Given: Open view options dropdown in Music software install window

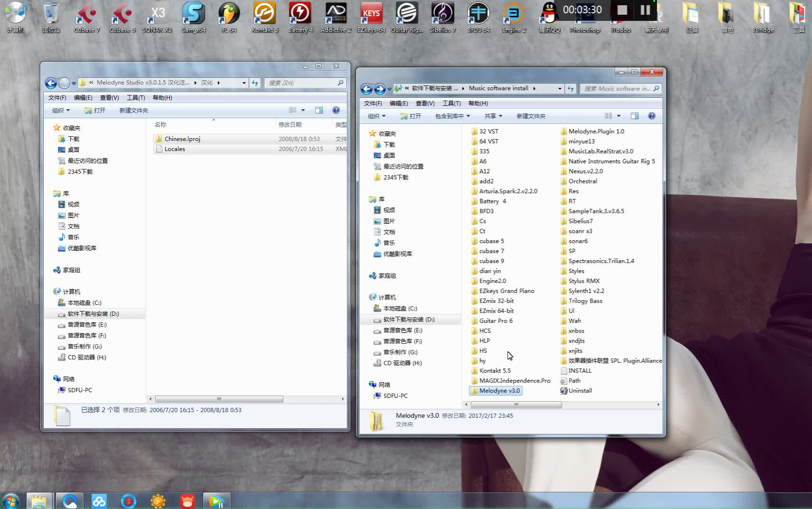Looking at the screenshot, I should coord(618,116).
